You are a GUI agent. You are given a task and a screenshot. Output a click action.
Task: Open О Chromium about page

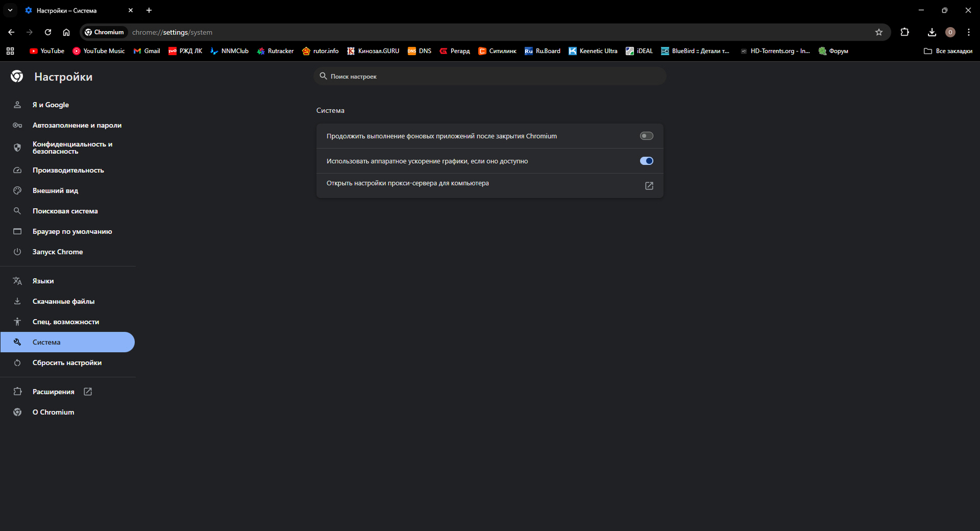point(68,412)
